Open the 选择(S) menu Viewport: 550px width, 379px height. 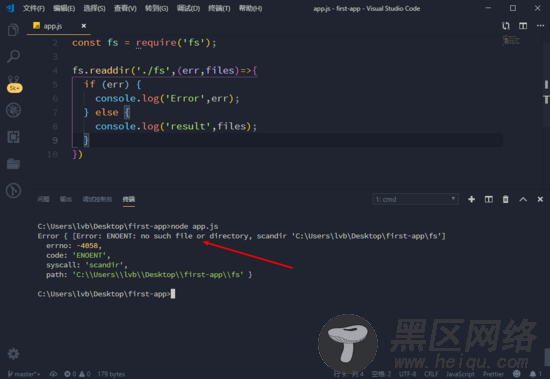(x=94, y=8)
